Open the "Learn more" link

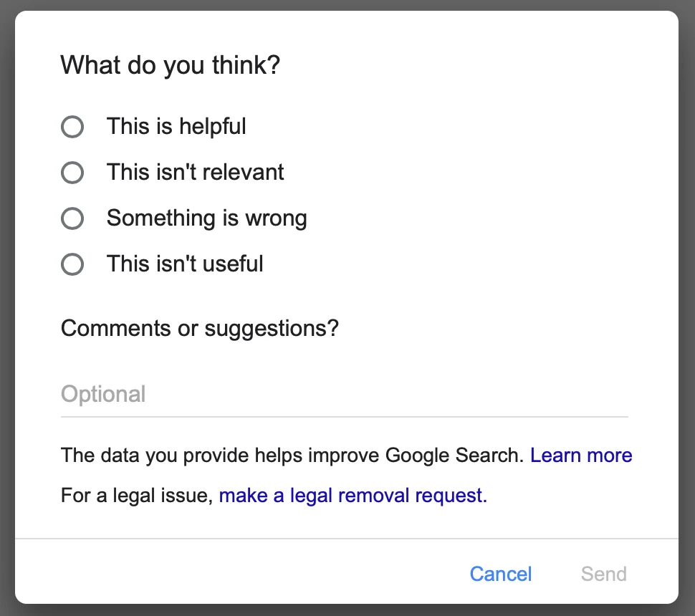click(581, 455)
